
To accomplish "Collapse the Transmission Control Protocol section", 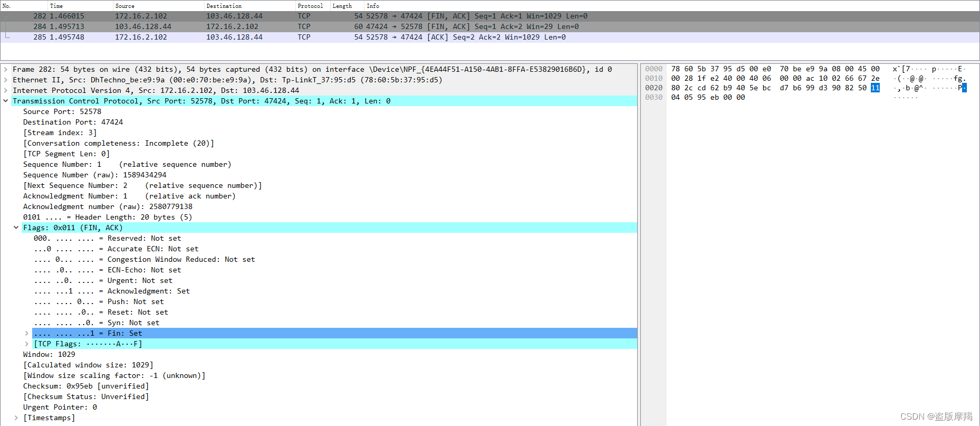I will tap(6, 101).
